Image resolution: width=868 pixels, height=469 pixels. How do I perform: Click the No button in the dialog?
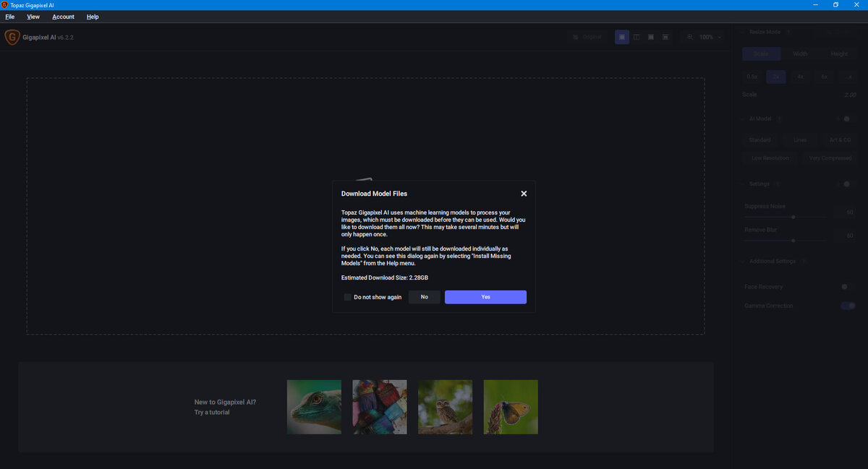pos(425,297)
